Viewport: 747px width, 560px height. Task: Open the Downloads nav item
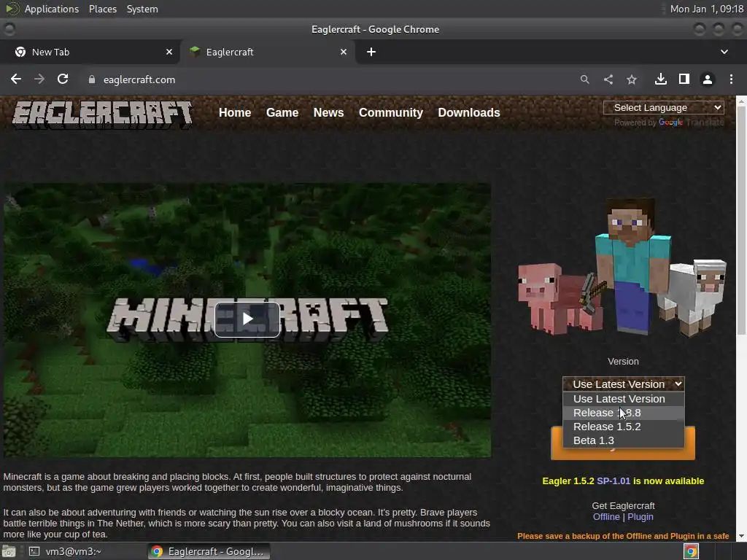pos(469,113)
